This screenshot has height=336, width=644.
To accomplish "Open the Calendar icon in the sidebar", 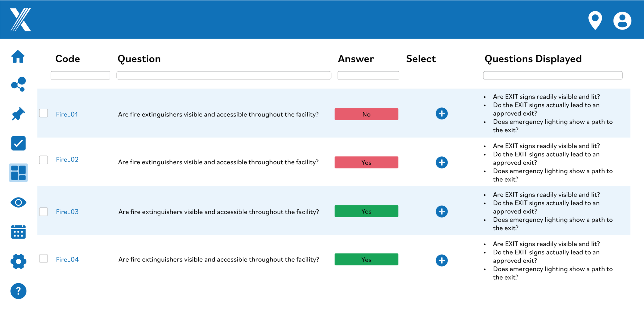I will pyautogui.click(x=18, y=232).
